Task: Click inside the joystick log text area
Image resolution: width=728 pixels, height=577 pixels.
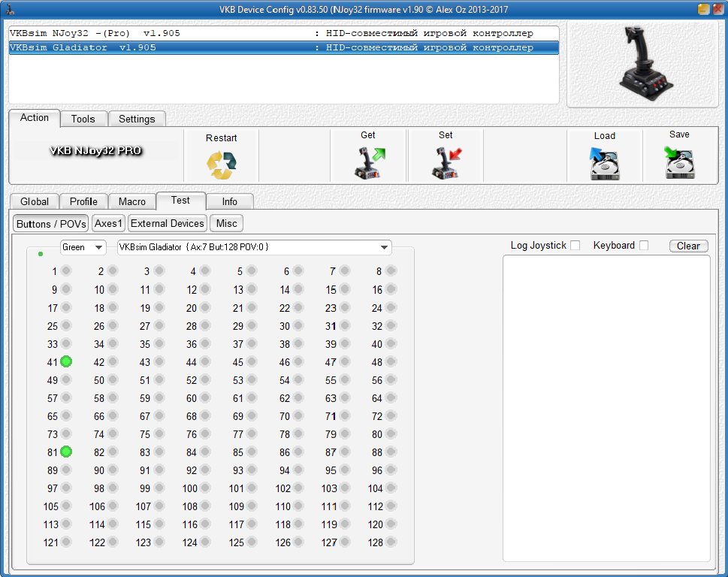Action: 606,409
